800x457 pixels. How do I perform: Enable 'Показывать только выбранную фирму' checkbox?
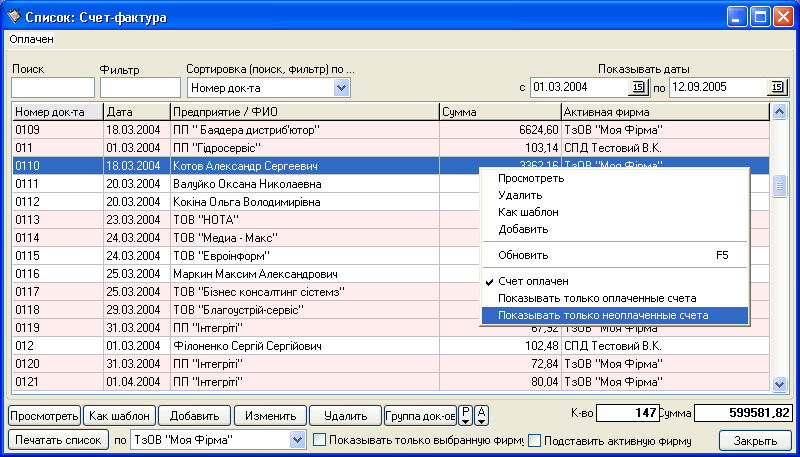(x=320, y=440)
